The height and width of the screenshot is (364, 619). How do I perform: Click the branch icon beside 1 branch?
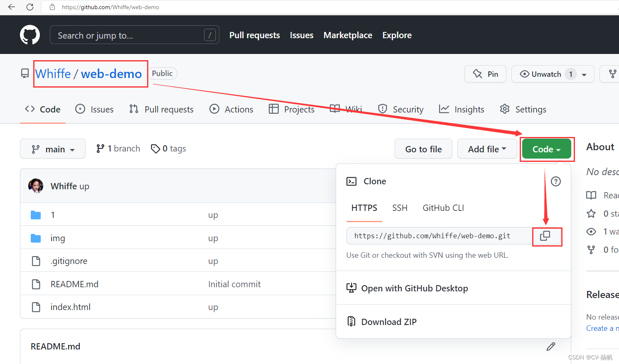coord(100,149)
